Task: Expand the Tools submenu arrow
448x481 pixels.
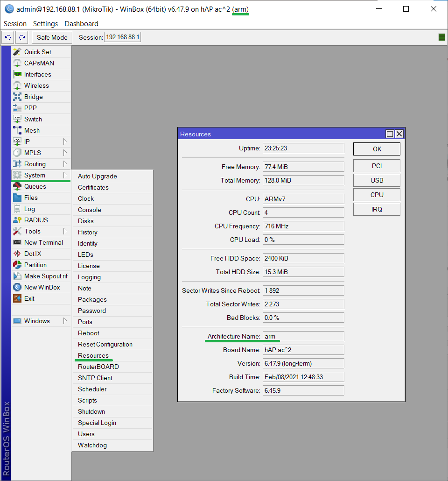Action: tap(65, 231)
